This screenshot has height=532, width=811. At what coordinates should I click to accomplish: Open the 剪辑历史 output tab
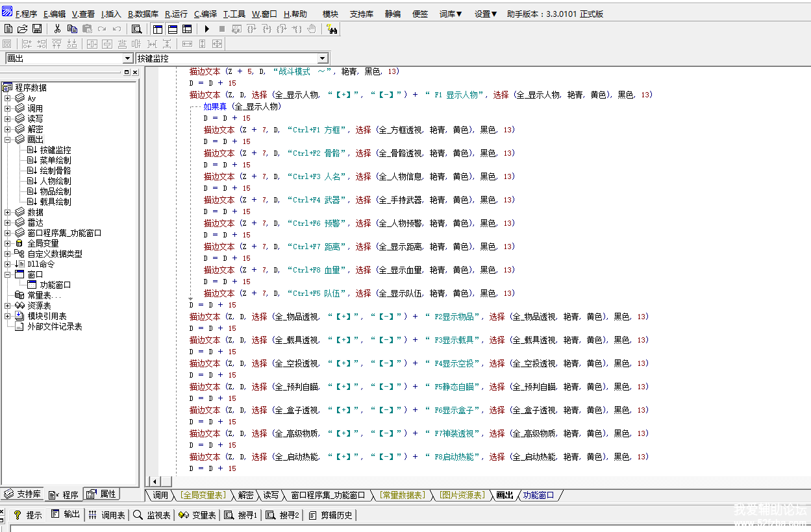click(331, 515)
